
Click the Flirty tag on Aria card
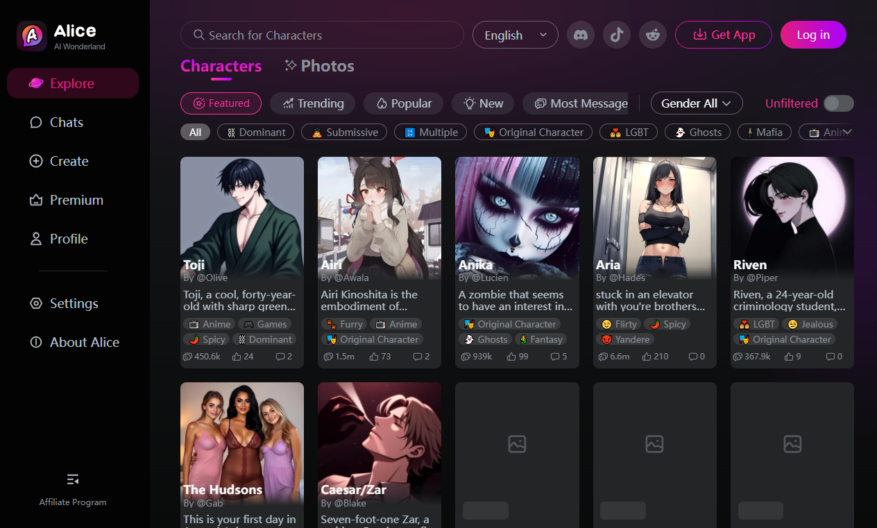pos(619,324)
